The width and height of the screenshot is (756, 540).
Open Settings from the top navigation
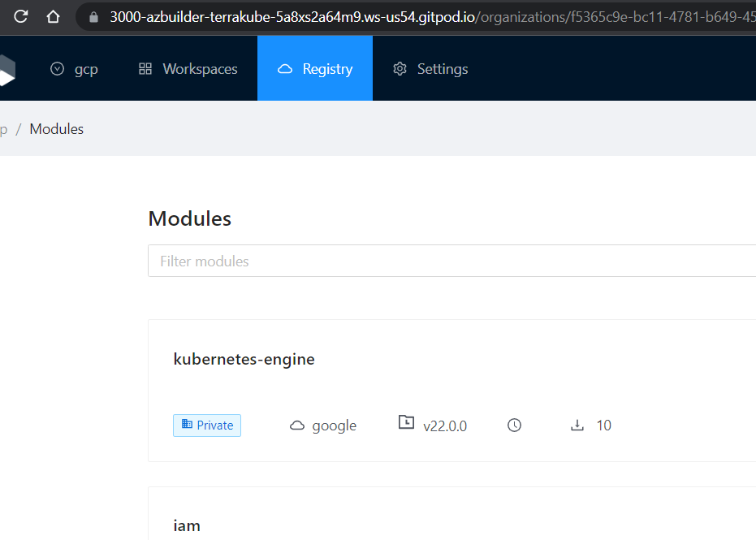430,69
